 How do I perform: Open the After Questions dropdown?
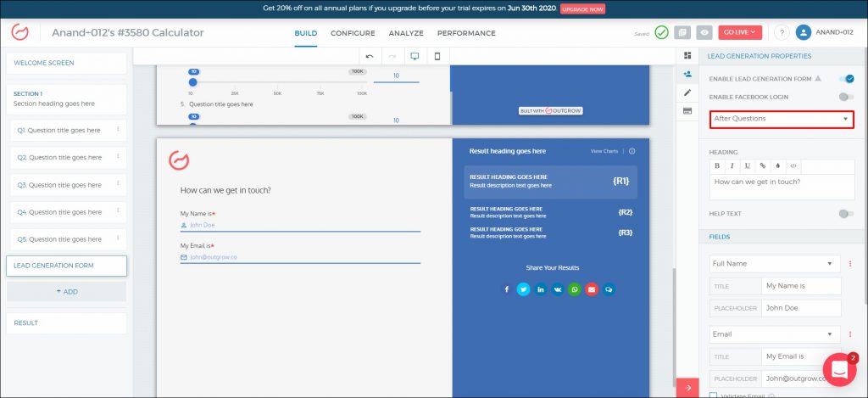pos(781,119)
